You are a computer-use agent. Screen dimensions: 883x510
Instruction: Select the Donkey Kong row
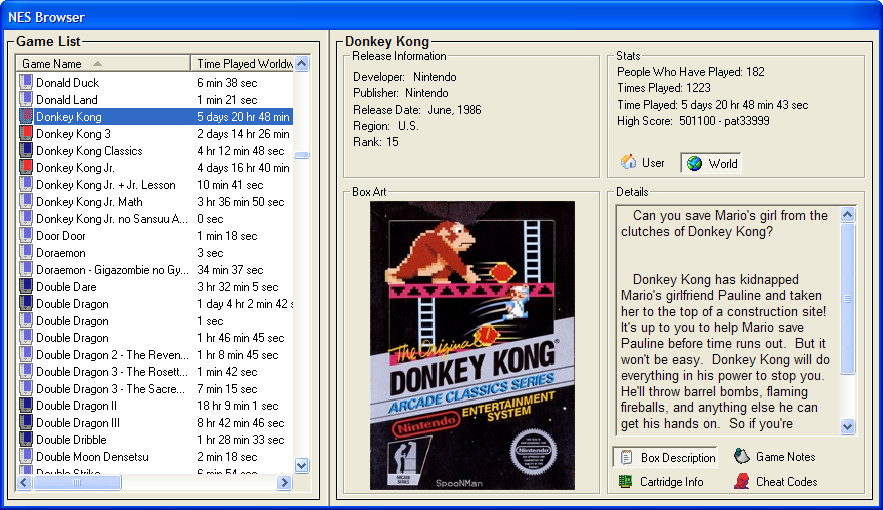tap(155, 117)
